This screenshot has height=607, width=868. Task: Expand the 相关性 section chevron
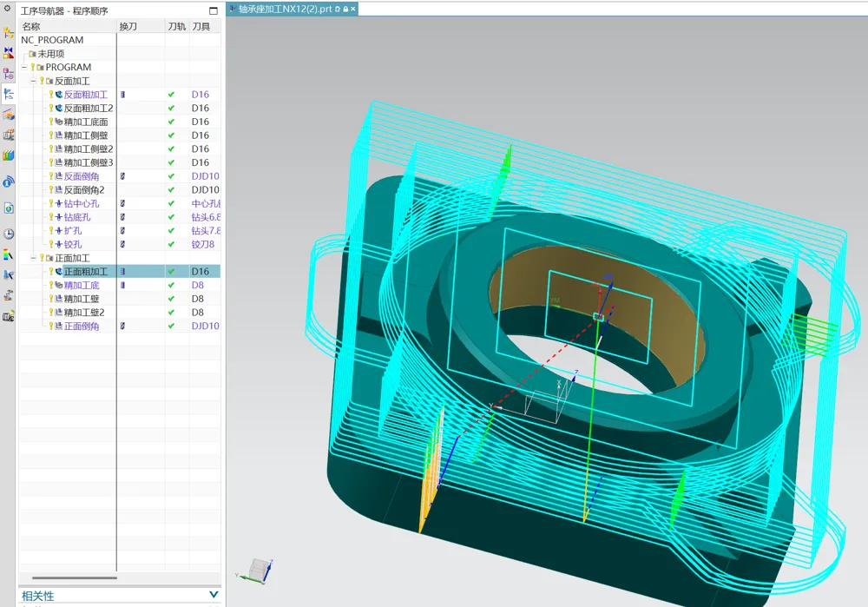214,595
